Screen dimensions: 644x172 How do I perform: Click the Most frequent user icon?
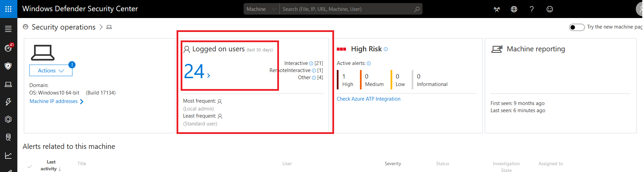click(220, 101)
